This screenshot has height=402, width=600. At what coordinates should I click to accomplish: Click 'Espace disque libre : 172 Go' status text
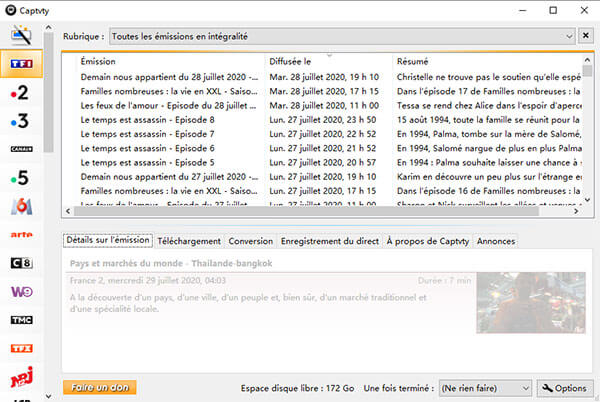(297, 388)
